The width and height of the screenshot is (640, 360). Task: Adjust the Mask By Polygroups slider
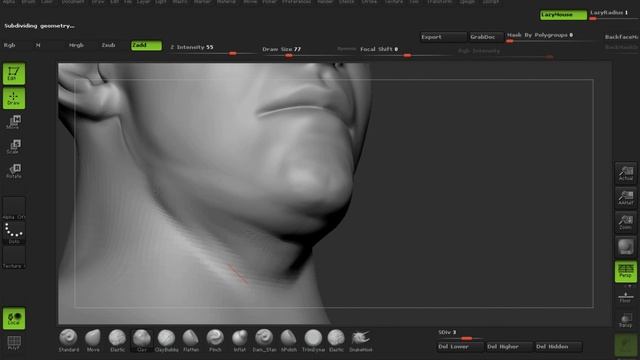point(550,38)
